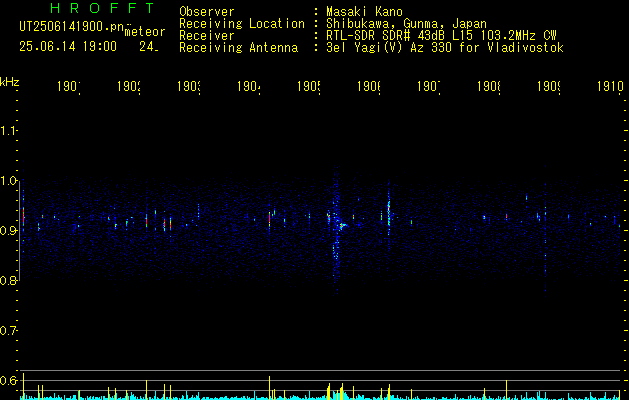The image size is (629, 400).
Task: Select the antenna text 3el Yagi(V) Az 330
Action: [x=391, y=48]
